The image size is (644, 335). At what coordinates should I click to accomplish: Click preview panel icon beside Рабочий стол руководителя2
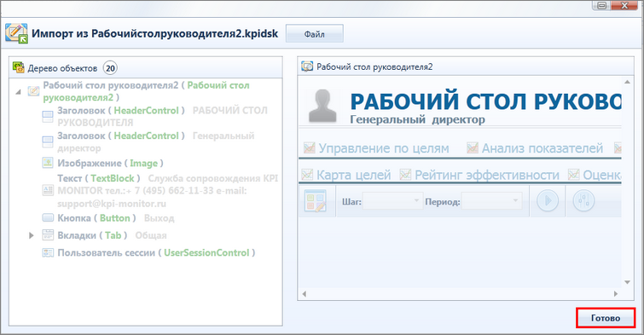(307, 66)
